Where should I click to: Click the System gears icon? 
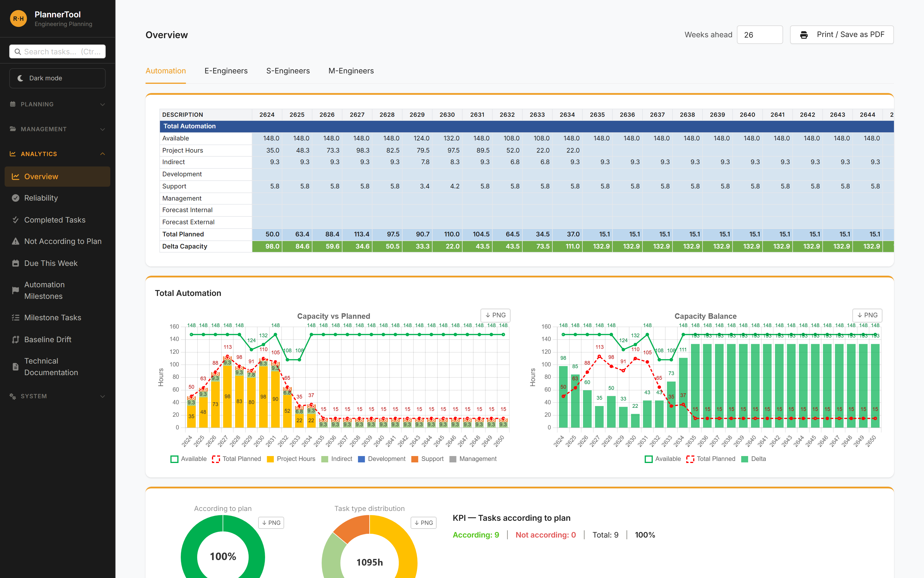pos(13,396)
